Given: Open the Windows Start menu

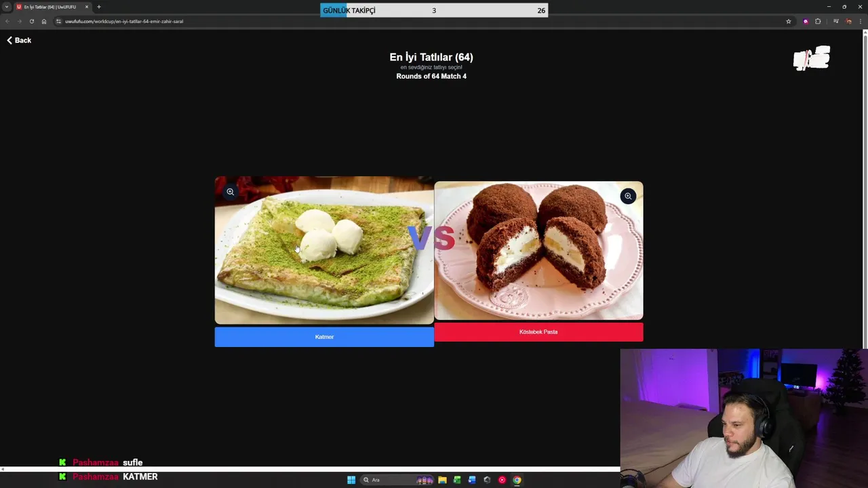Looking at the screenshot, I should [x=351, y=480].
